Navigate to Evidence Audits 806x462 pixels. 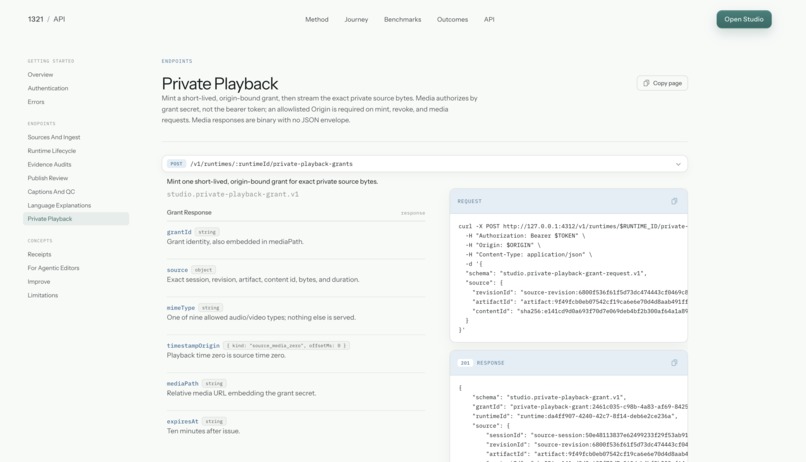point(49,164)
